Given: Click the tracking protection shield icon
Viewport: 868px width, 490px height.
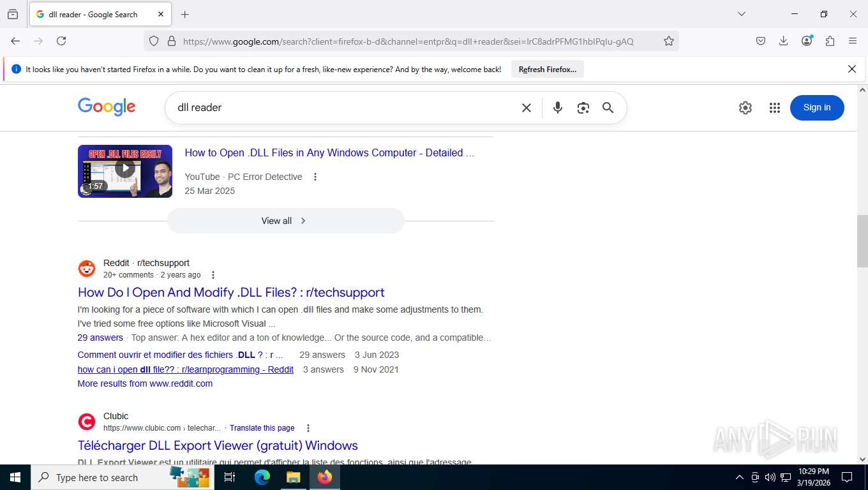Looking at the screenshot, I should [154, 41].
